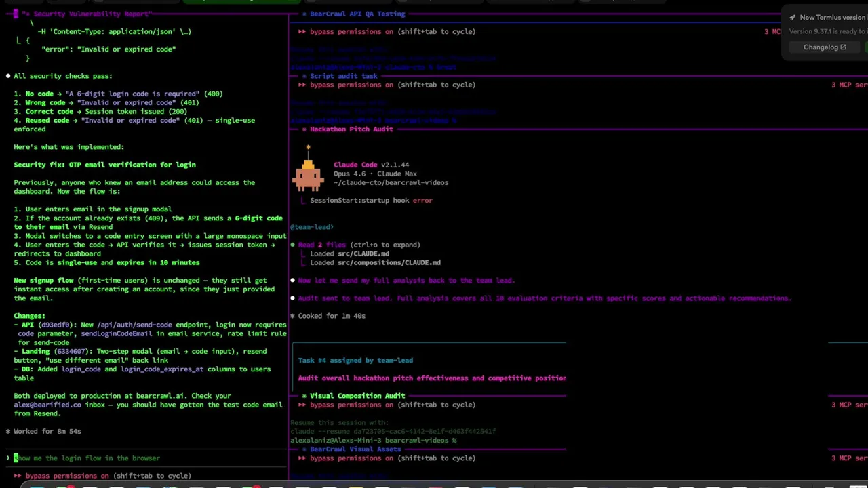
Task: Click 'All security checks pass:' line
Action: coord(63,76)
